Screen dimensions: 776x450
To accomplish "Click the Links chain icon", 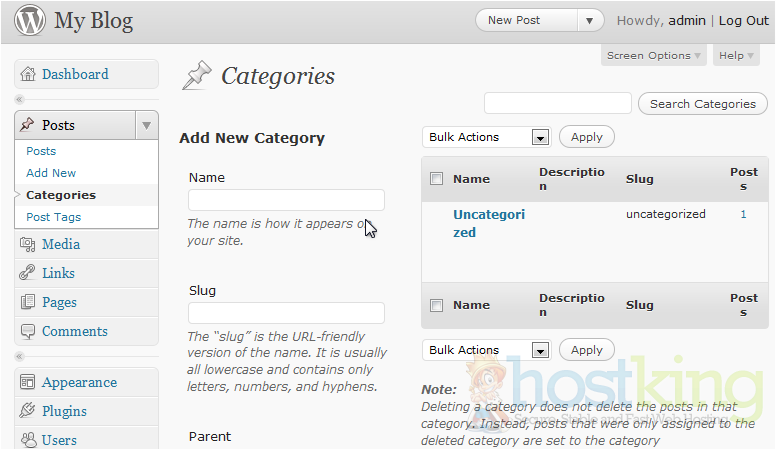I will click(28, 273).
